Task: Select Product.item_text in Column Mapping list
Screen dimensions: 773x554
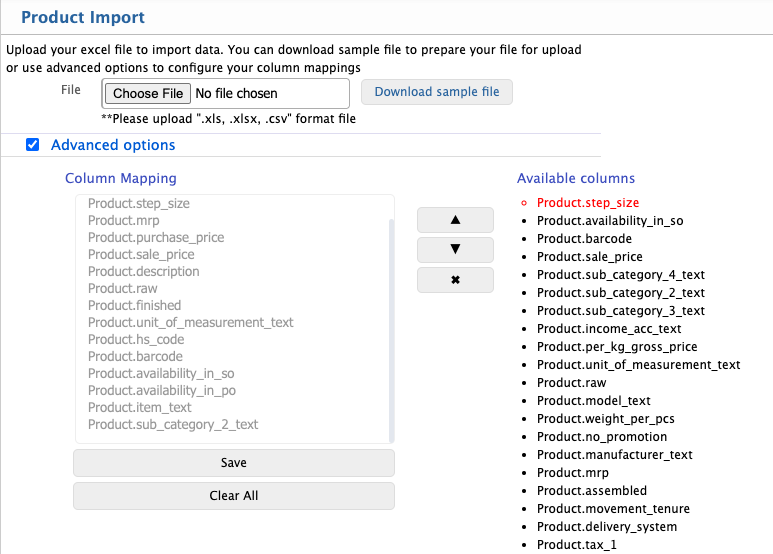Action: tap(140, 408)
